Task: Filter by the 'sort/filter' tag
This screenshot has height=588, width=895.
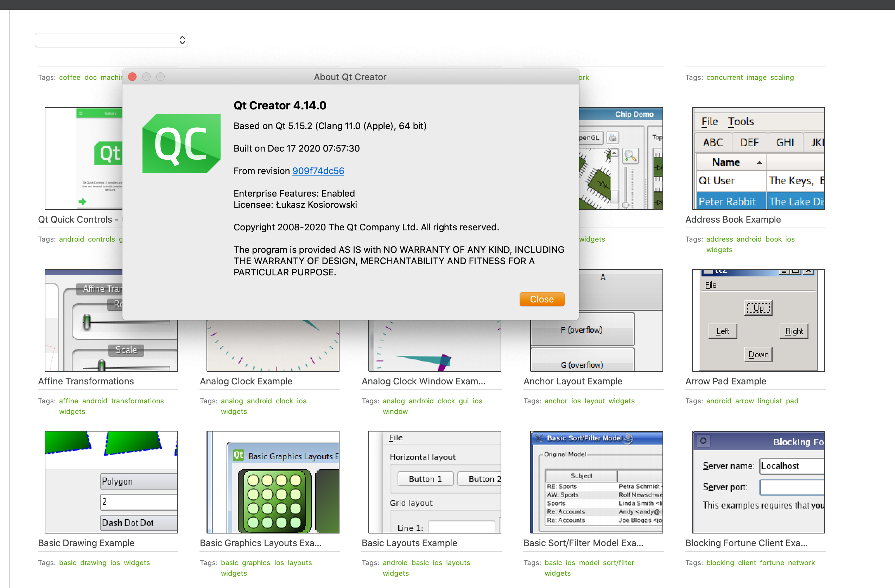Action: (618, 563)
